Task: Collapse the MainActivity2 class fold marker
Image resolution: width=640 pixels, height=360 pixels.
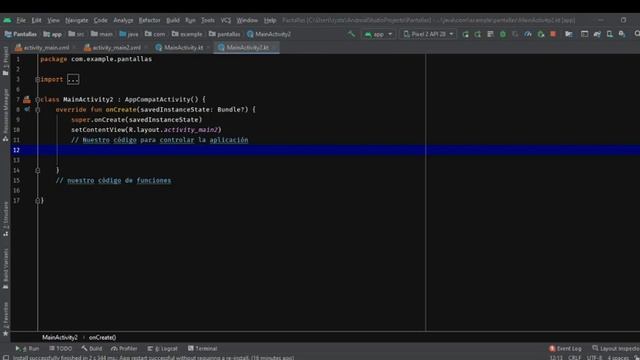Action: click(38, 100)
